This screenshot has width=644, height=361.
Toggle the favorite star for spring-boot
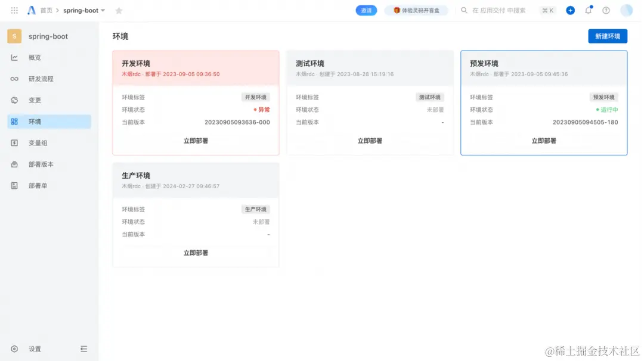[x=119, y=10]
